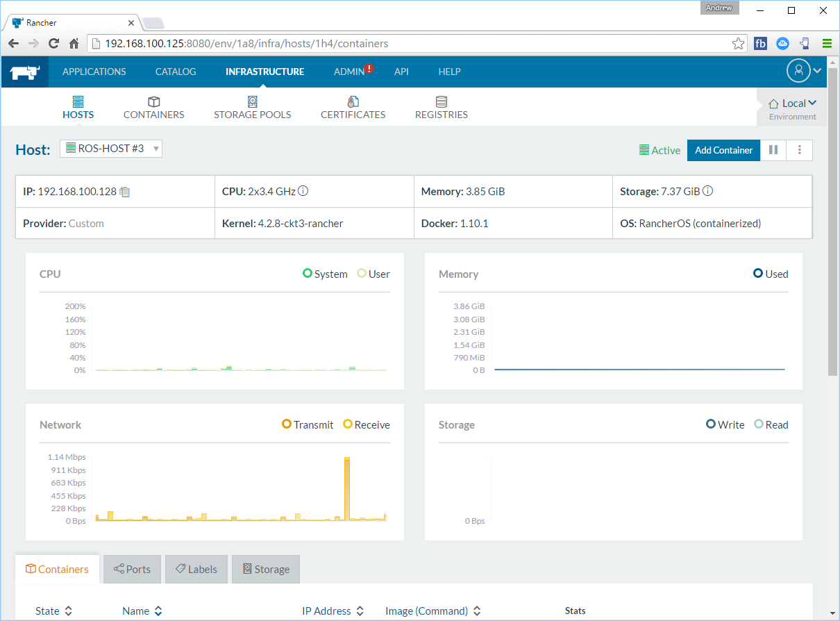Open the Registries section icon

441,102
